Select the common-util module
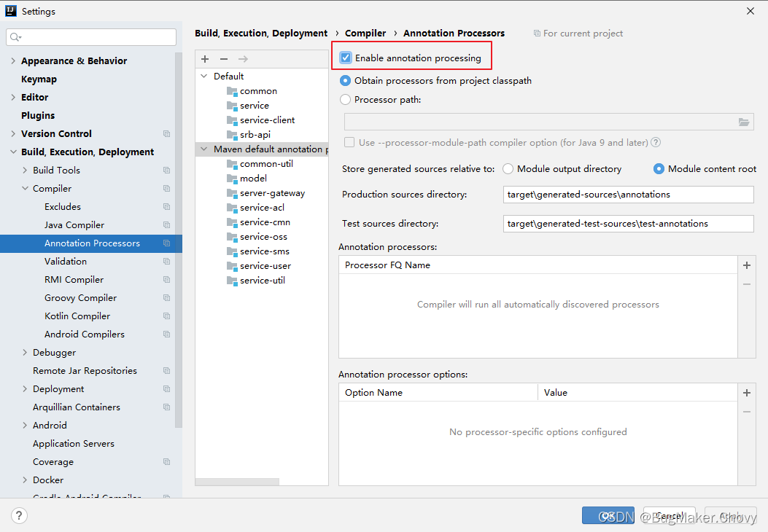Viewport: 768px width, 532px height. [266, 164]
